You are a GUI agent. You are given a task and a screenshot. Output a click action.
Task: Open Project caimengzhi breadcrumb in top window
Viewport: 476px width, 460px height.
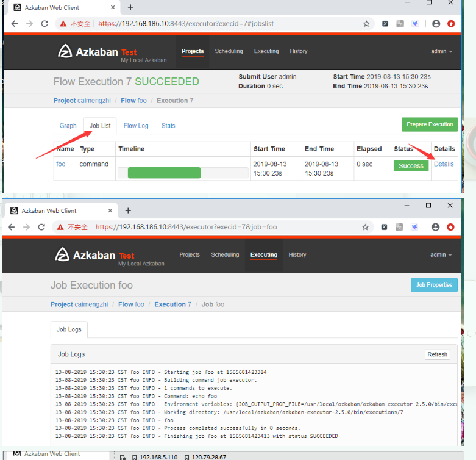pos(82,101)
